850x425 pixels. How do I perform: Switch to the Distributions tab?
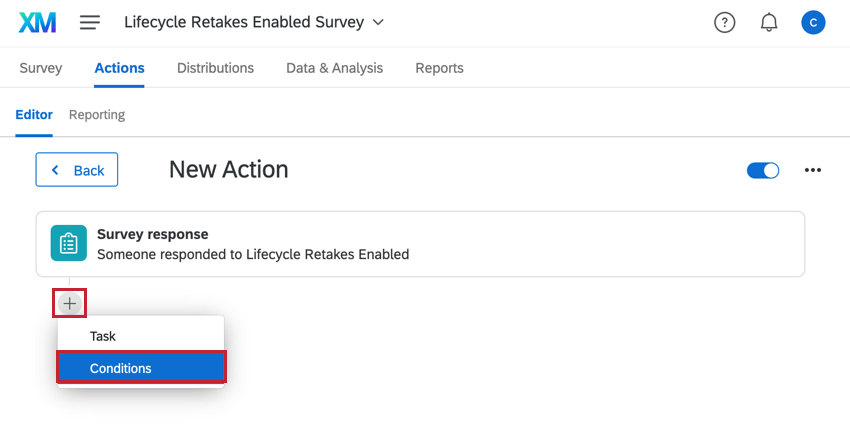point(215,68)
